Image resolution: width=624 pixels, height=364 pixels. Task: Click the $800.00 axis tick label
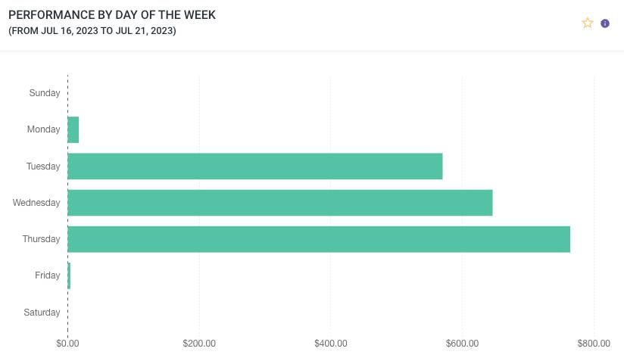[x=594, y=344]
